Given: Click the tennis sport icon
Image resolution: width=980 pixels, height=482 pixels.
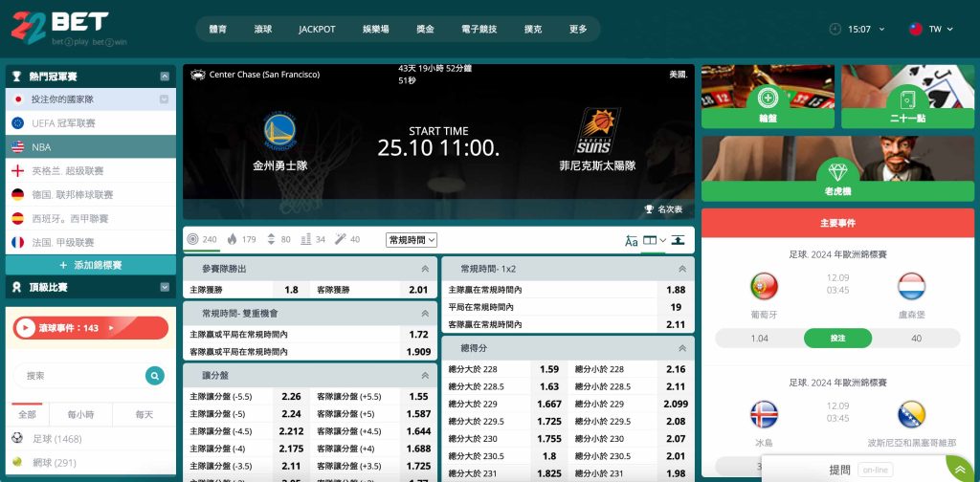Looking at the screenshot, I should [x=17, y=463].
